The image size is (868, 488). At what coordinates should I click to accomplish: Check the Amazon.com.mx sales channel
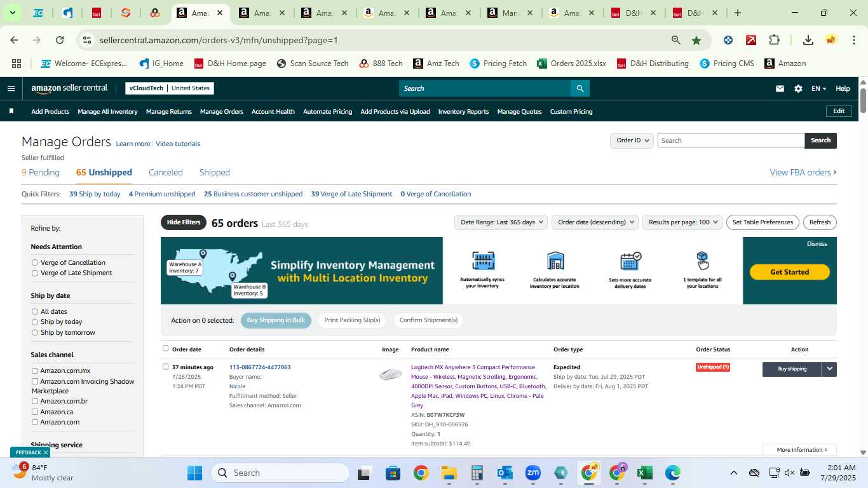pyautogui.click(x=35, y=371)
